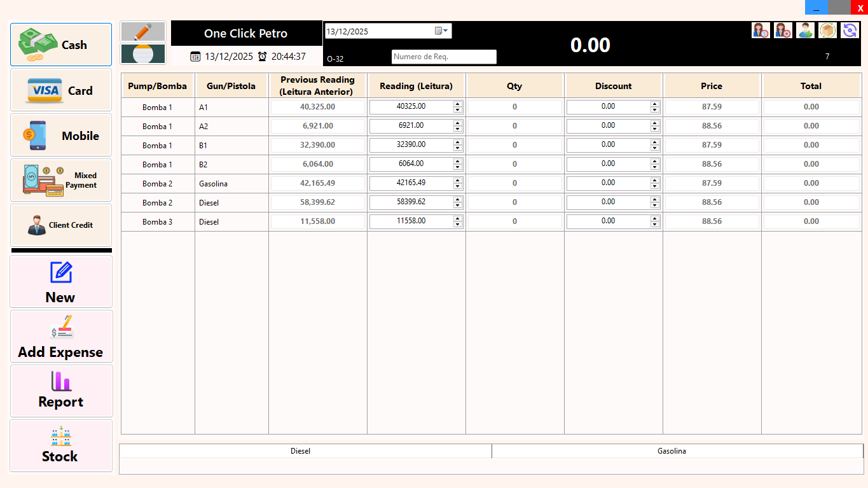Decrease the Bomba 3 Diesel reading value
Screen dimensions: 868x488
457,225
